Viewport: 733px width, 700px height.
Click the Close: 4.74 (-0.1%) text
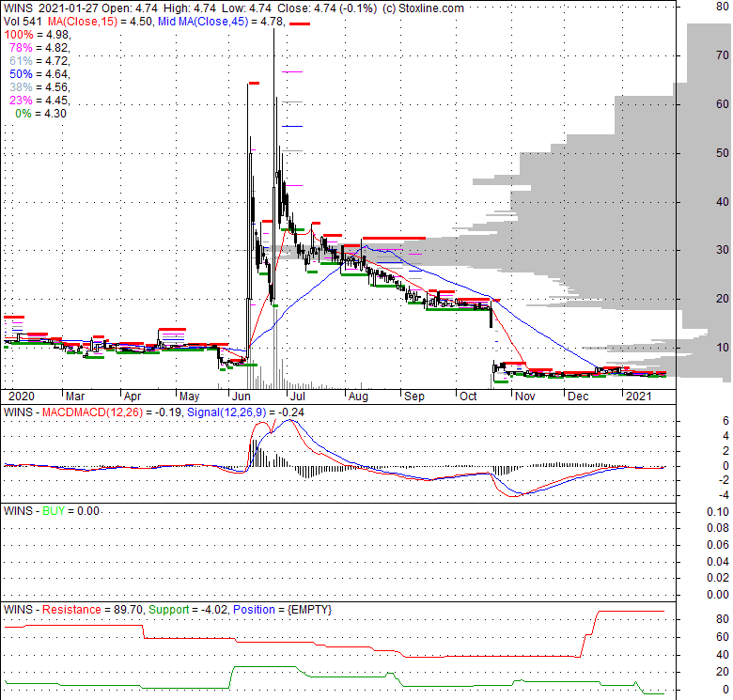(327, 8)
